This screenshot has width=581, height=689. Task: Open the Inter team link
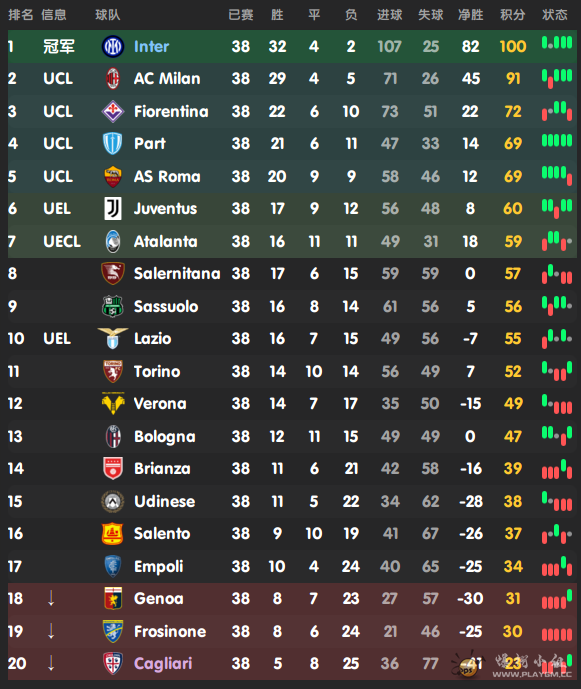click(x=151, y=47)
